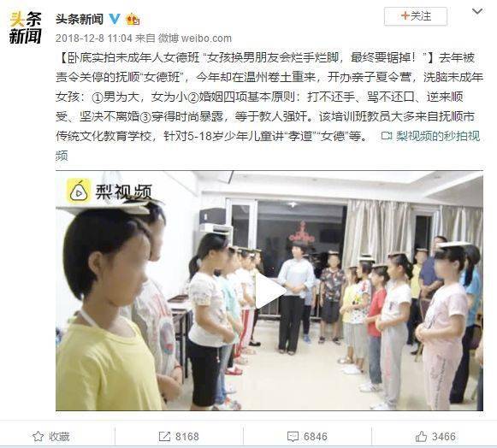
Task: Open the 微博 weibo.com source link
Action: point(195,38)
